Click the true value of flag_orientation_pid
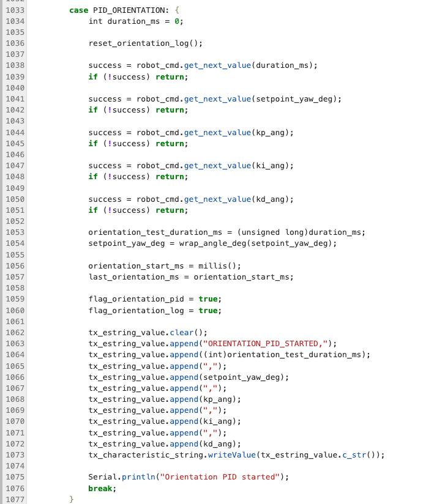Screen dimensions: 445x504 click(208, 299)
